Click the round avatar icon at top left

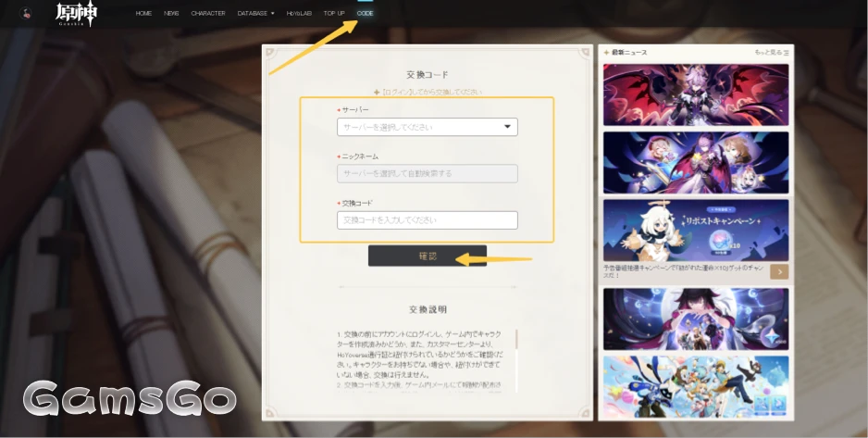pos(26,14)
